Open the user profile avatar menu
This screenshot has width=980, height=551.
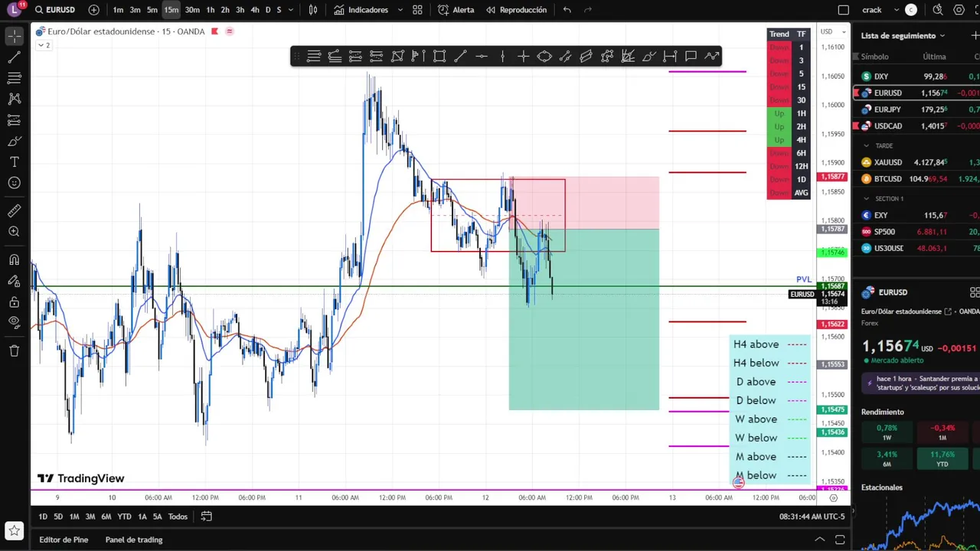(14, 10)
